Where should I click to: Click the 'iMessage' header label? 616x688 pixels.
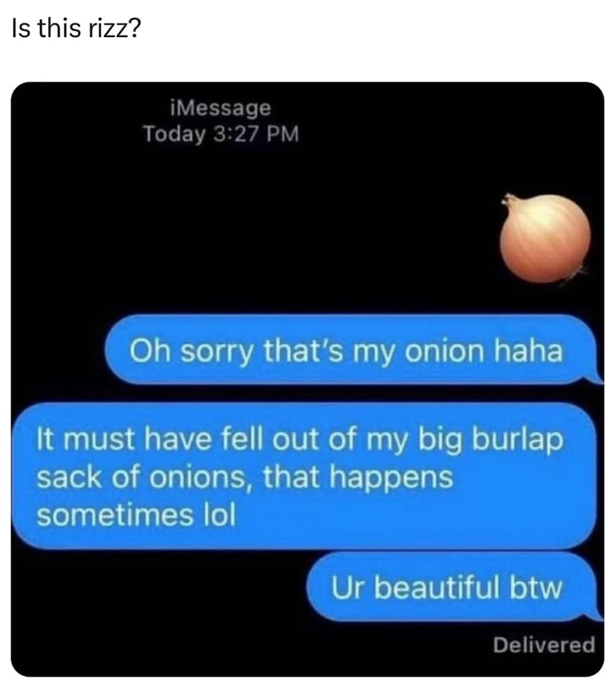220,108
